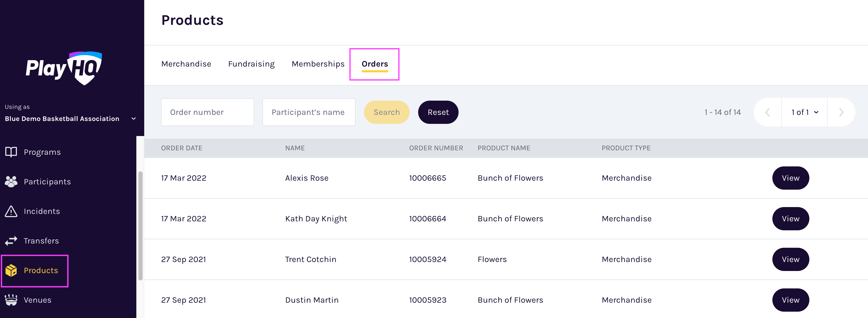Viewport: 868px width, 318px height.
Task: Click the Reset button
Action: [438, 112]
